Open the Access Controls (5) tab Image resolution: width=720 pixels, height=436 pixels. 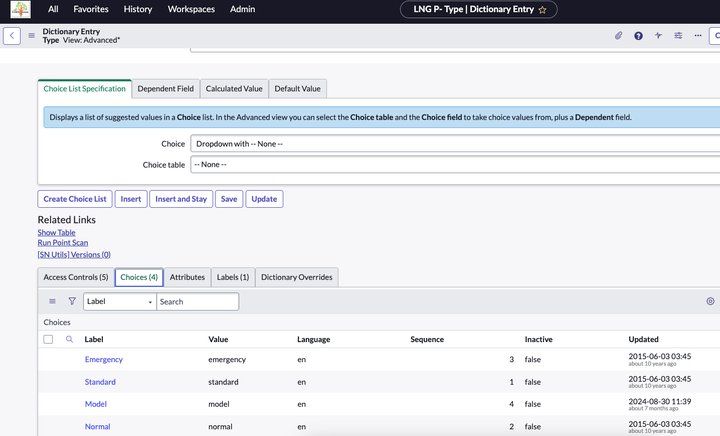click(76, 277)
